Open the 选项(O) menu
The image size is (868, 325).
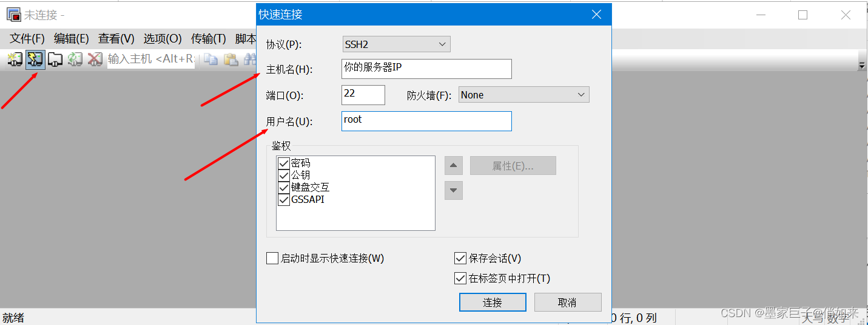click(163, 39)
